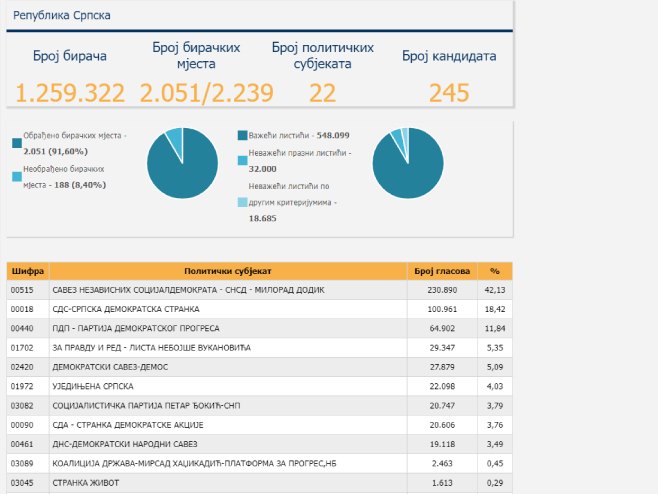Select СДА - СТРАНКА ДЕМОКРАТСКЕ АКЦИЈЕ row

[x=259, y=425]
